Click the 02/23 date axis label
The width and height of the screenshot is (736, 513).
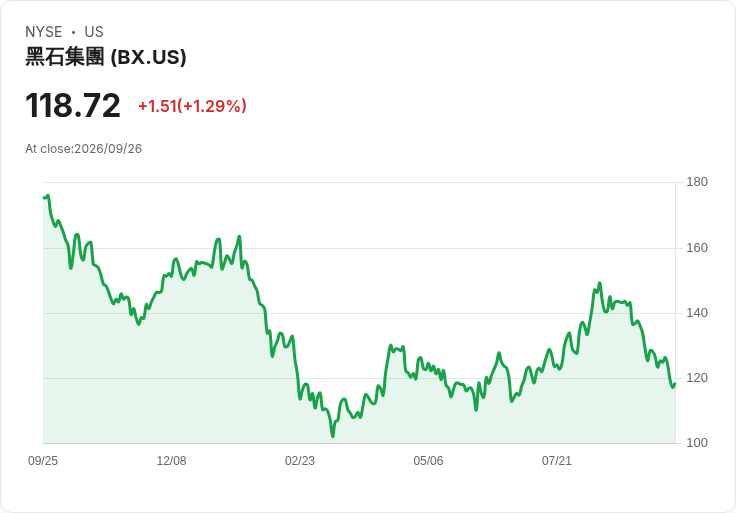click(x=299, y=461)
